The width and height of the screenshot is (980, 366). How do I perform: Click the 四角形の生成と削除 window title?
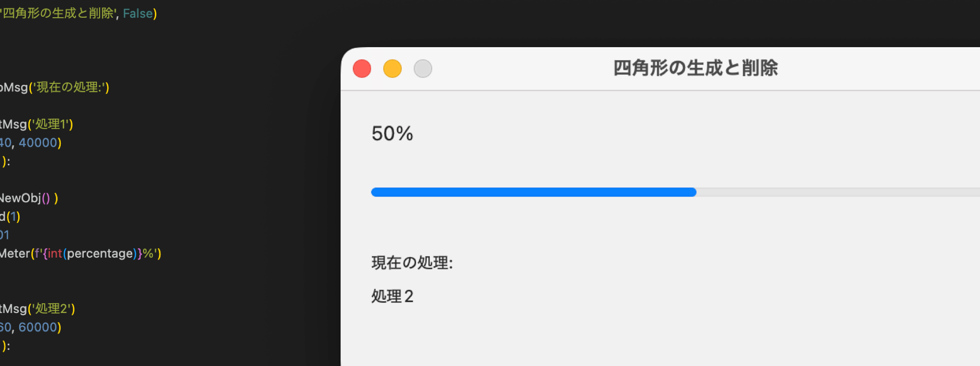695,68
